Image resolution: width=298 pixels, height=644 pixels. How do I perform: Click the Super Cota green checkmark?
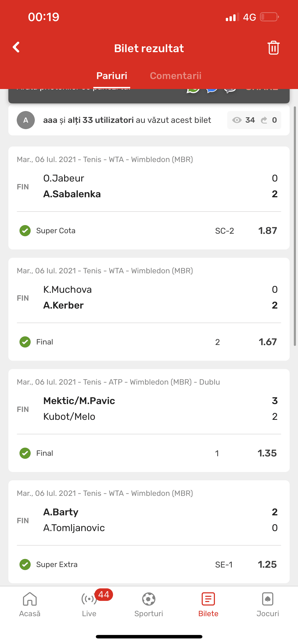(25, 230)
